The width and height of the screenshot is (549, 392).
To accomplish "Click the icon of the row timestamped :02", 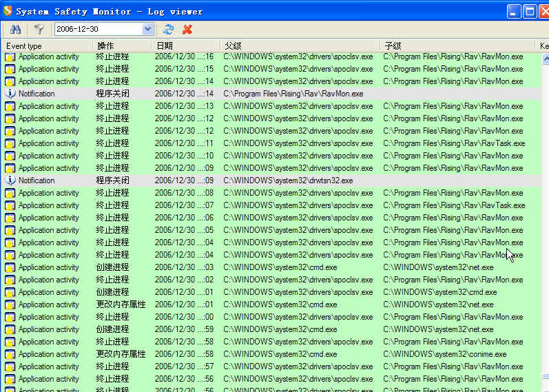I will pyautogui.click(x=10, y=280).
